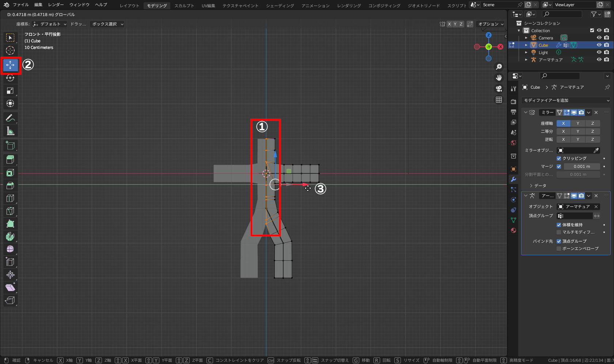Open the outliner filter dropdown

(596, 14)
